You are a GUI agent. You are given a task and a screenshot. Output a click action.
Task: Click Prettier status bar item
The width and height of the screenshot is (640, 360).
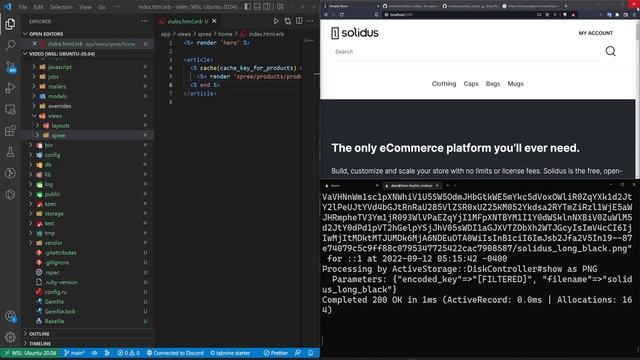point(276,353)
